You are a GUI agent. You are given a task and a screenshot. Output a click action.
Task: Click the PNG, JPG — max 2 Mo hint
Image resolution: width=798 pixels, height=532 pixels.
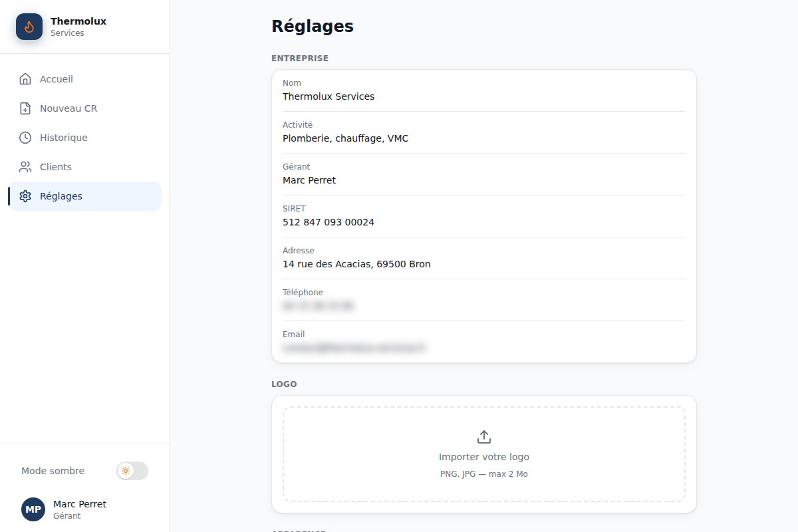click(484, 474)
